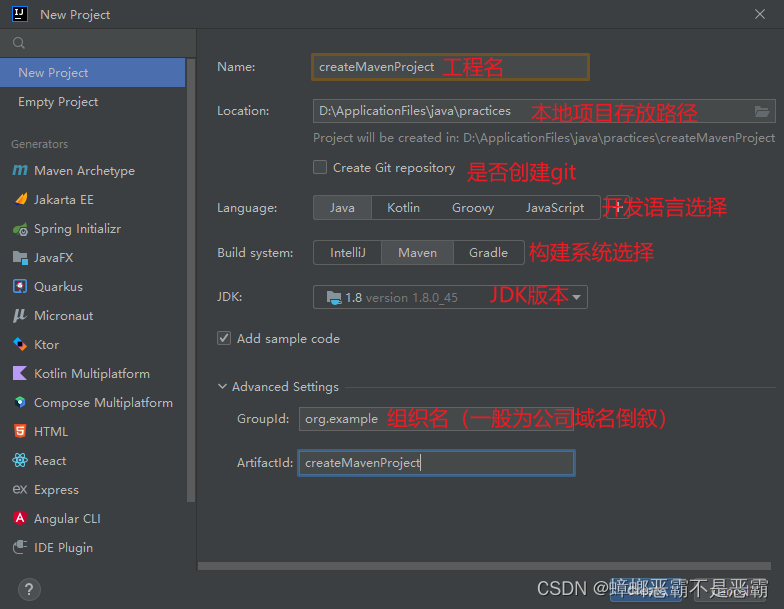Screen dimensions: 784x609
Task: Choose Maven build system
Action: (x=418, y=252)
